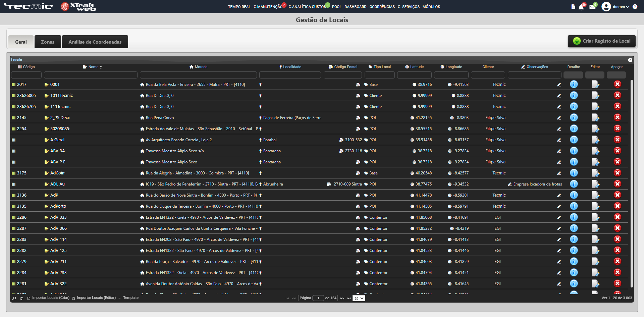Click the XTraN web logo

coord(78,7)
